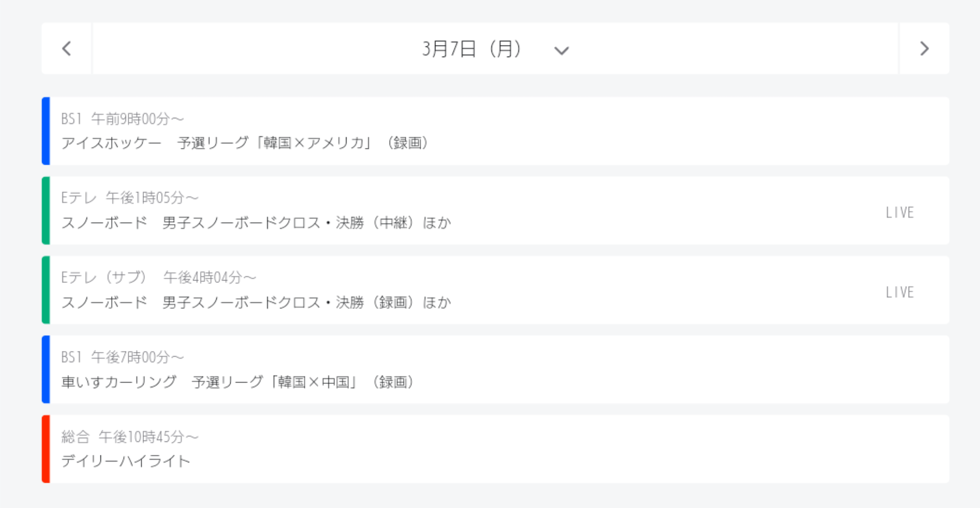Go to the next day arrow
The height and width of the screenshot is (508, 980).
tap(924, 48)
